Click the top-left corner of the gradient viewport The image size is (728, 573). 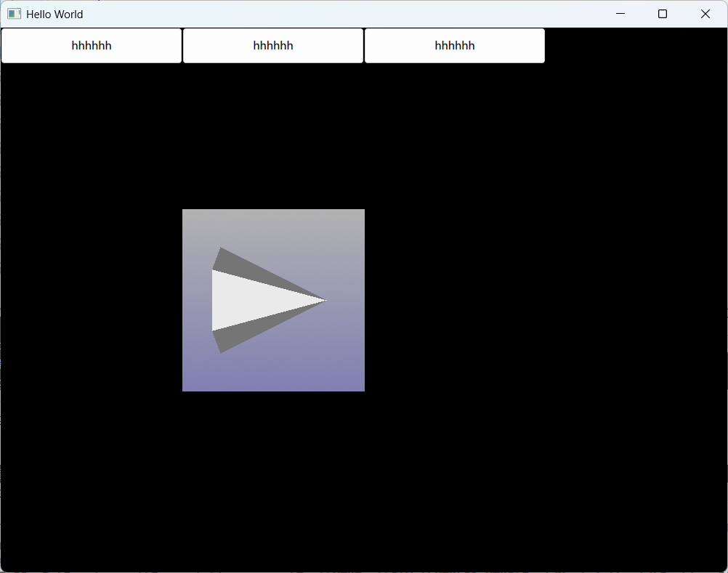[x=187, y=213]
